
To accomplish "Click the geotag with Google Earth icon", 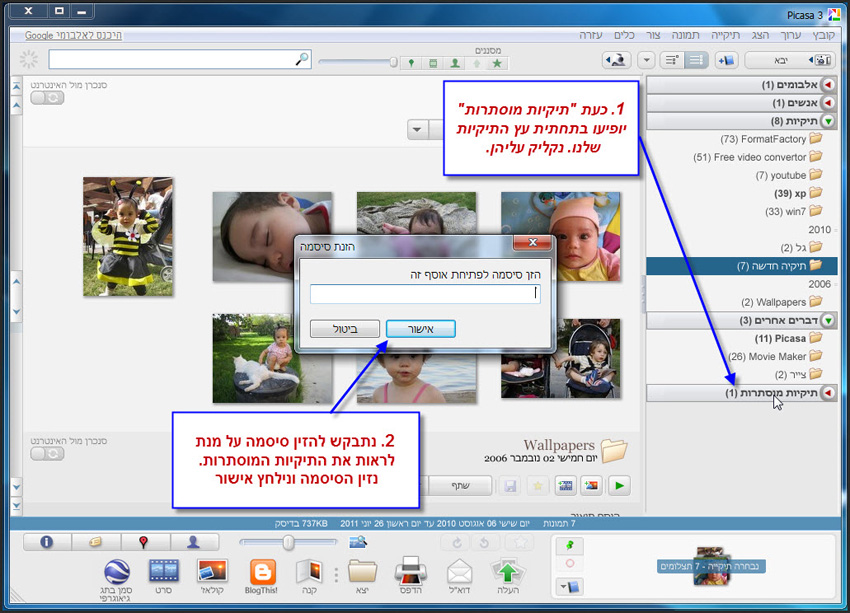I will [x=116, y=580].
